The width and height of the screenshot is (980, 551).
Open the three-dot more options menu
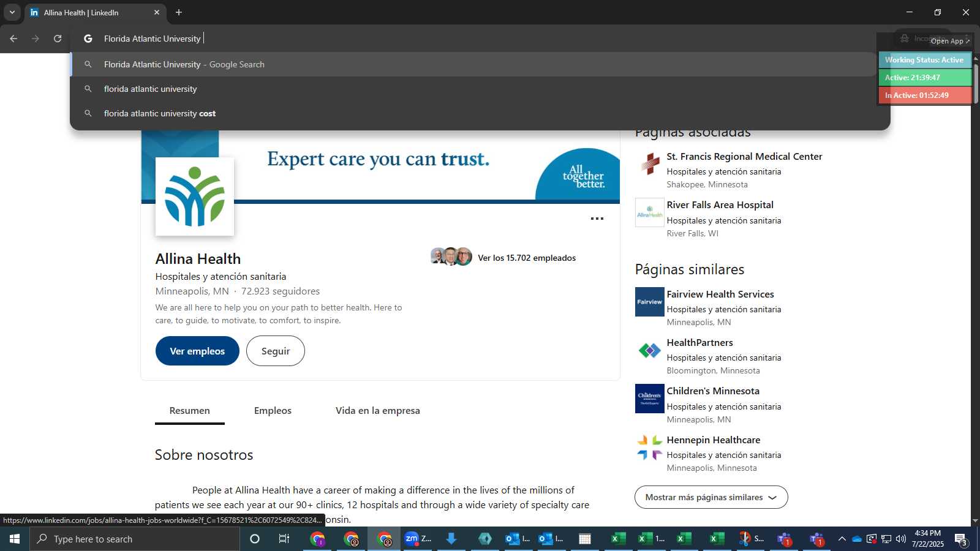597,219
